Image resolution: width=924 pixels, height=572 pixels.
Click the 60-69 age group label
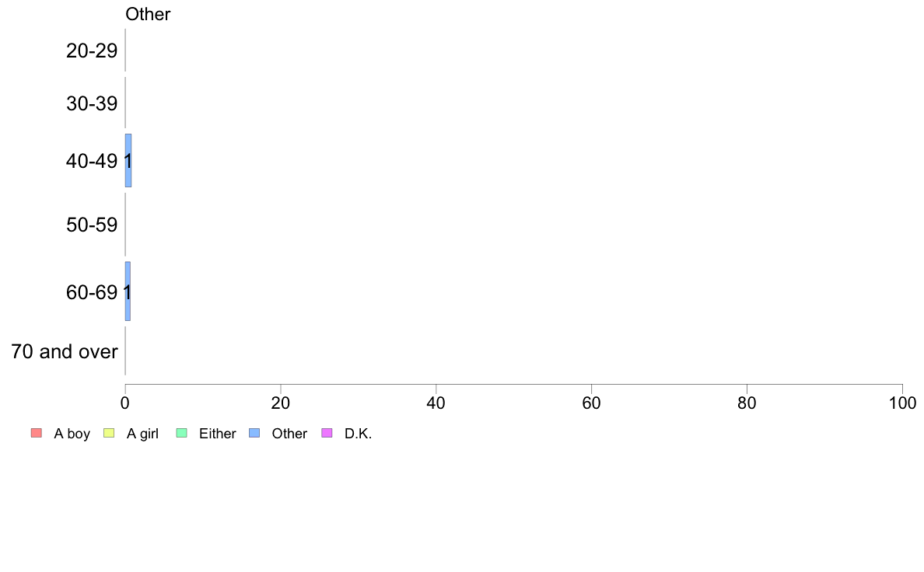pos(92,292)
